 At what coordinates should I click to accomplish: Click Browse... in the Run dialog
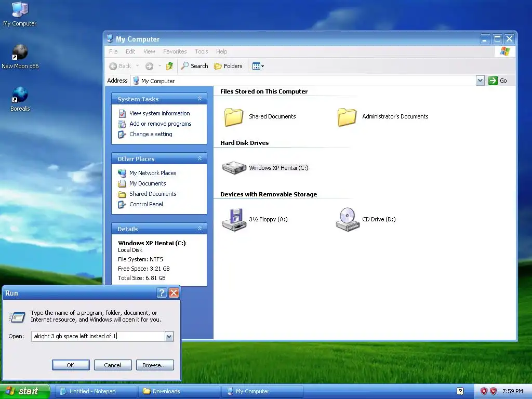(x=155, y=365)
